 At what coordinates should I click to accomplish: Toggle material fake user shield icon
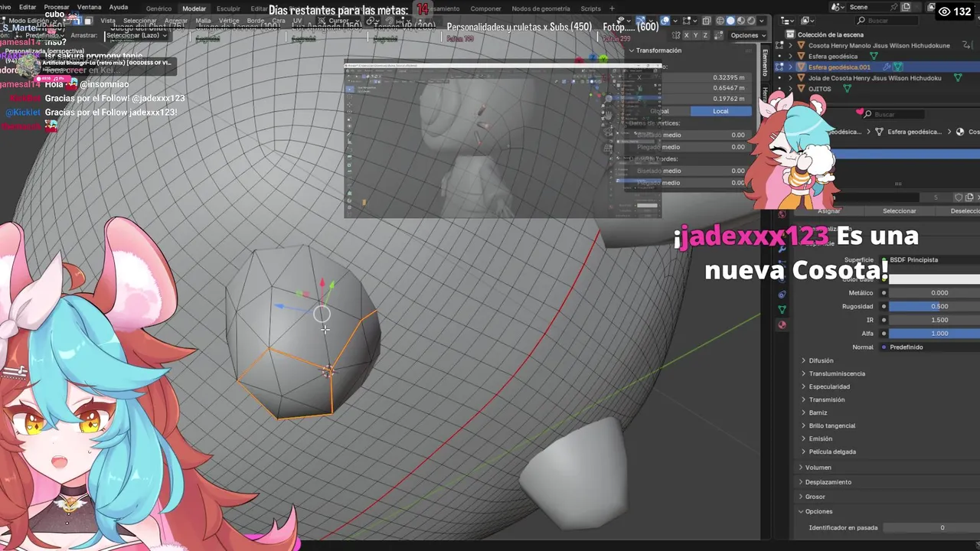(959, 197)
